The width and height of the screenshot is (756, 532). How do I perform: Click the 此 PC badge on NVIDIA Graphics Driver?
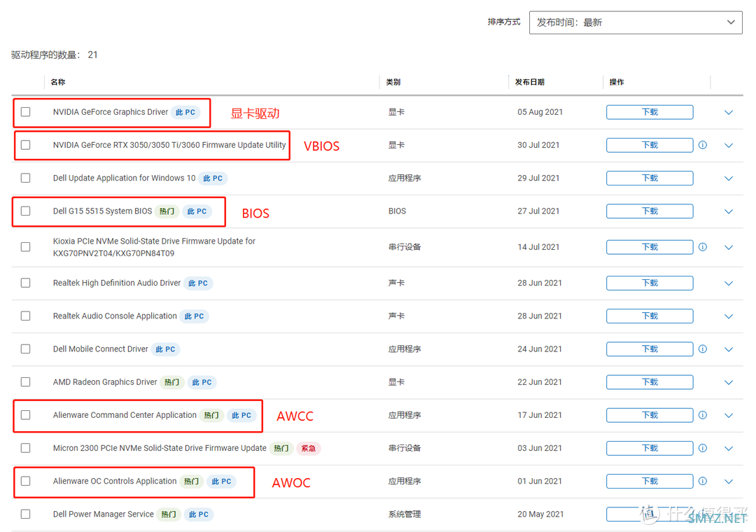click(x=185, y=112)
